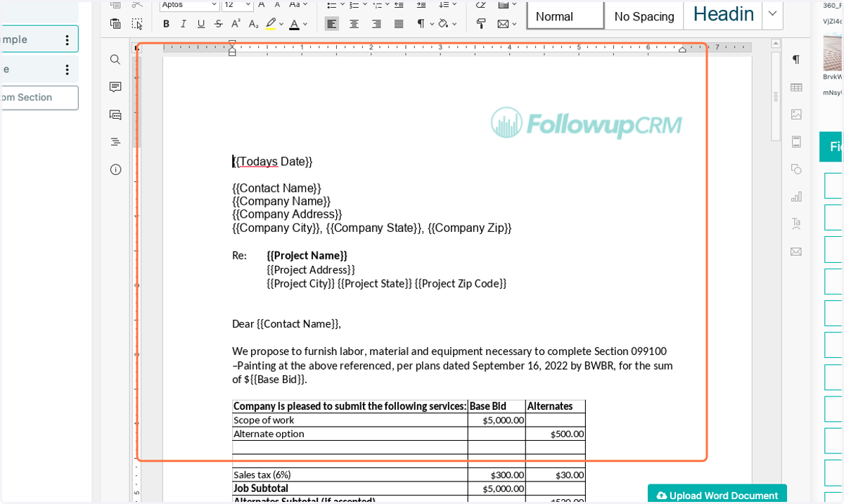844x504 pixels.
Task: Click the Increase indent icon
Action: [421, 5]
